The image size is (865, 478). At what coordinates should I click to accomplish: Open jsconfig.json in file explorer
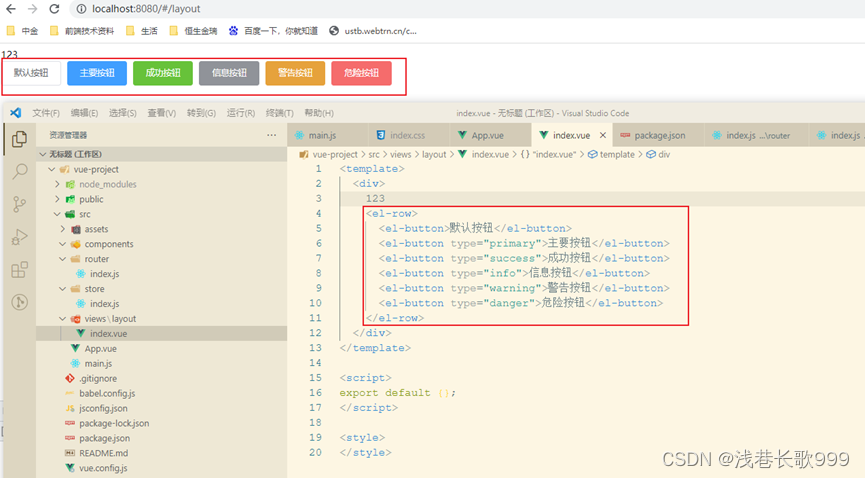(161, 408)
